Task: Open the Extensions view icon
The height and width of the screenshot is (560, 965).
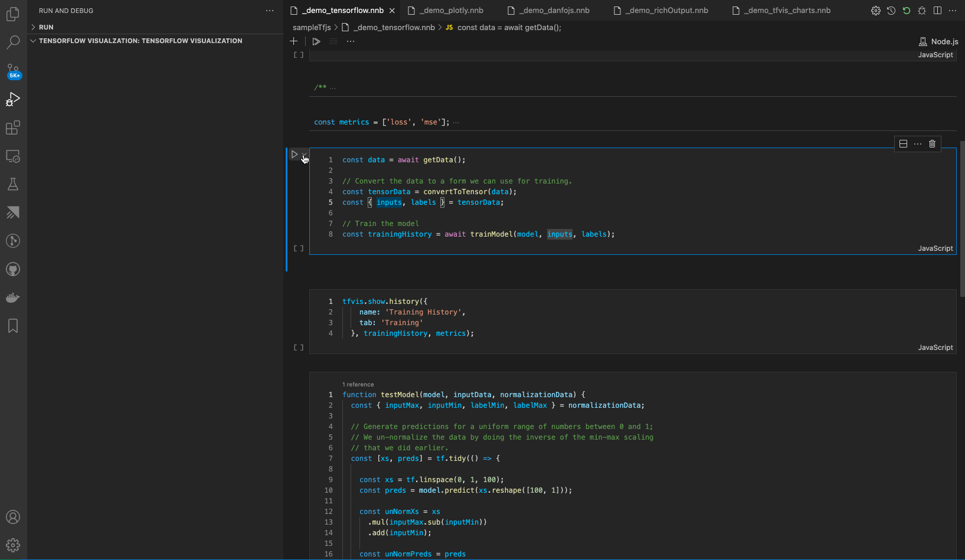Action: pyautogui.click(x=13, y=127)
